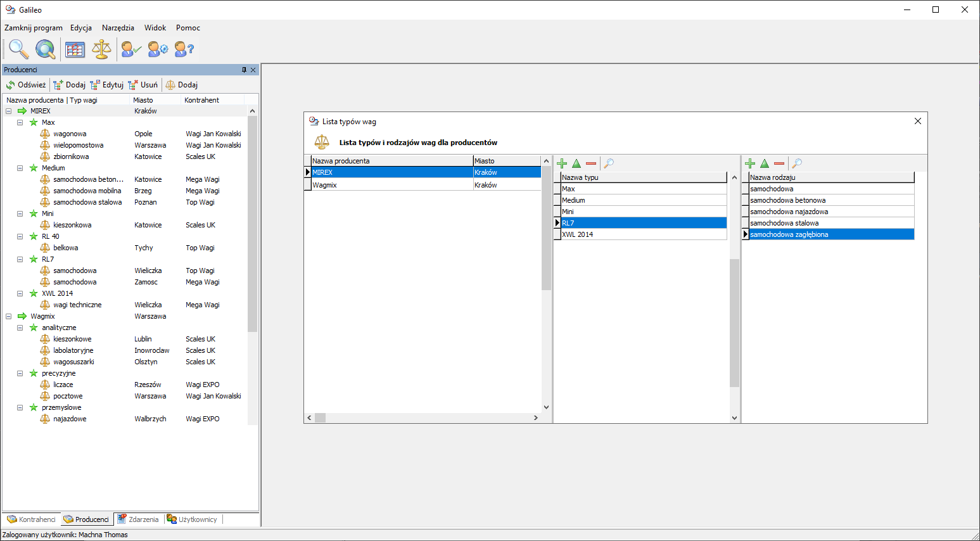The width and height of the screenshot is (980, 541).
Task: Click green plus above Nazwa typu list
Action: [562, 163]
